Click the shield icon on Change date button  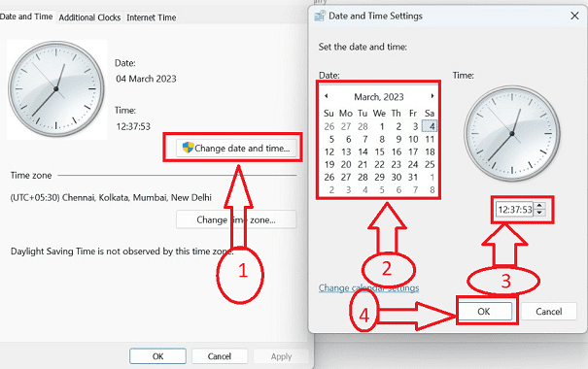pos(188,148)
